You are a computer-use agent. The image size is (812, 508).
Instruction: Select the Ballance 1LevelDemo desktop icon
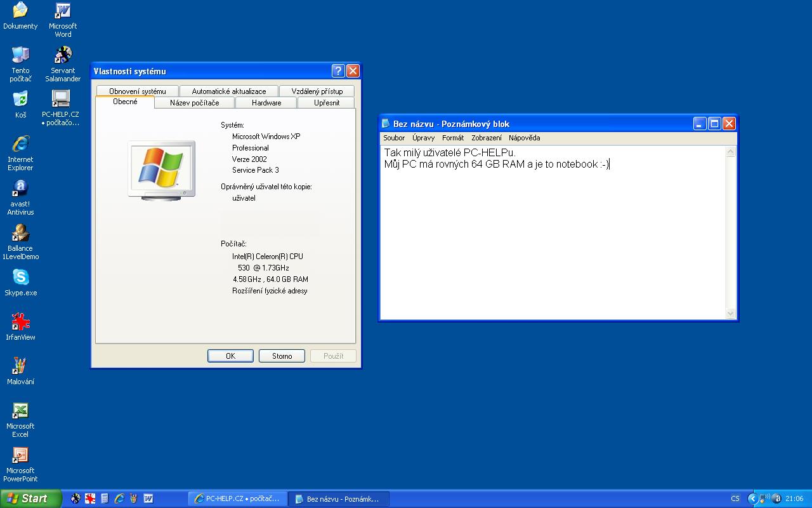pyautogui.click(x=20, y=243)
